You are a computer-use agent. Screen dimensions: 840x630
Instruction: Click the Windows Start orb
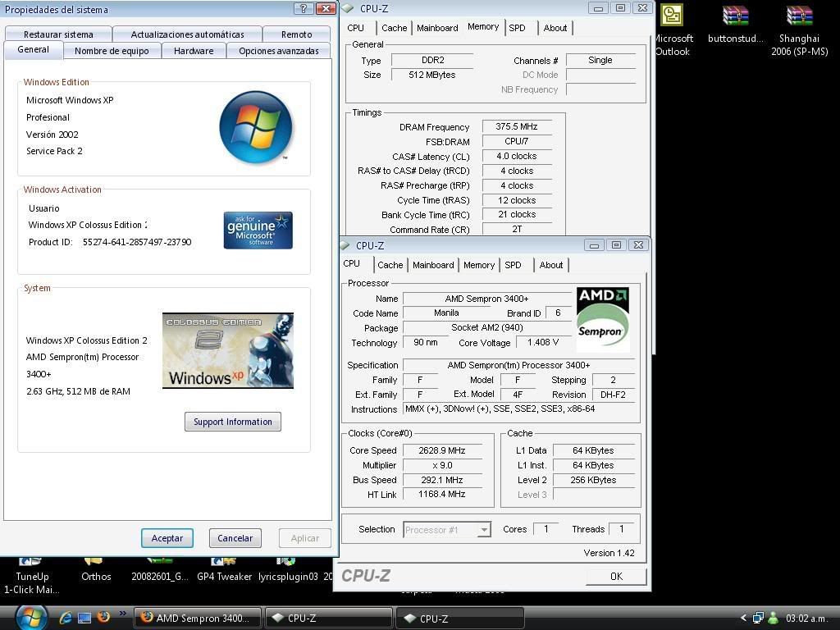[x=31, y=618]
